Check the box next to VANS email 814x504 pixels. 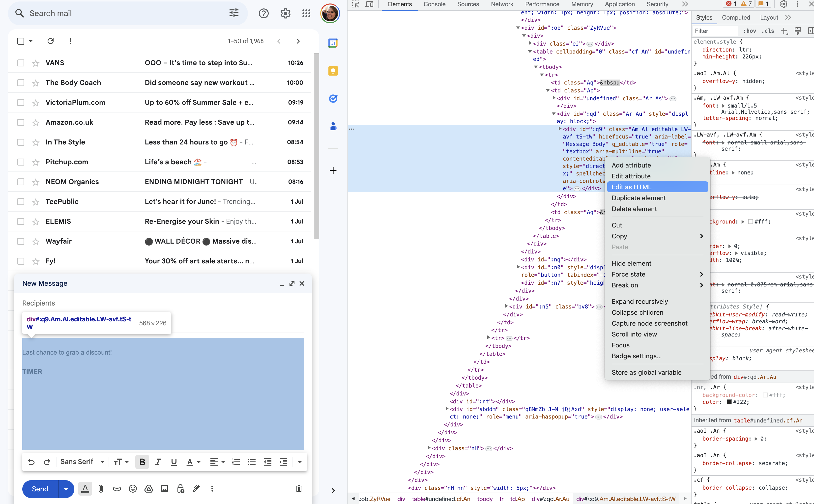click(x=21, y=63)
